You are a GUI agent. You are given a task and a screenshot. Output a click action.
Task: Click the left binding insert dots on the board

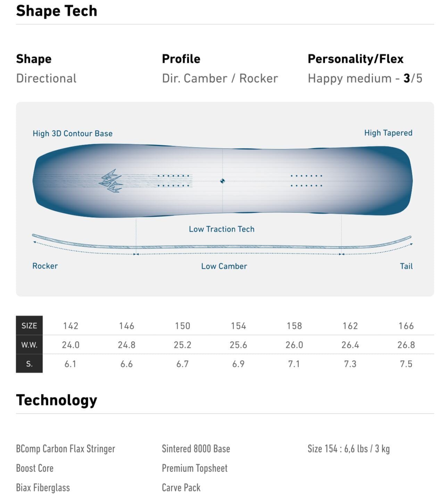coord(174,181)
